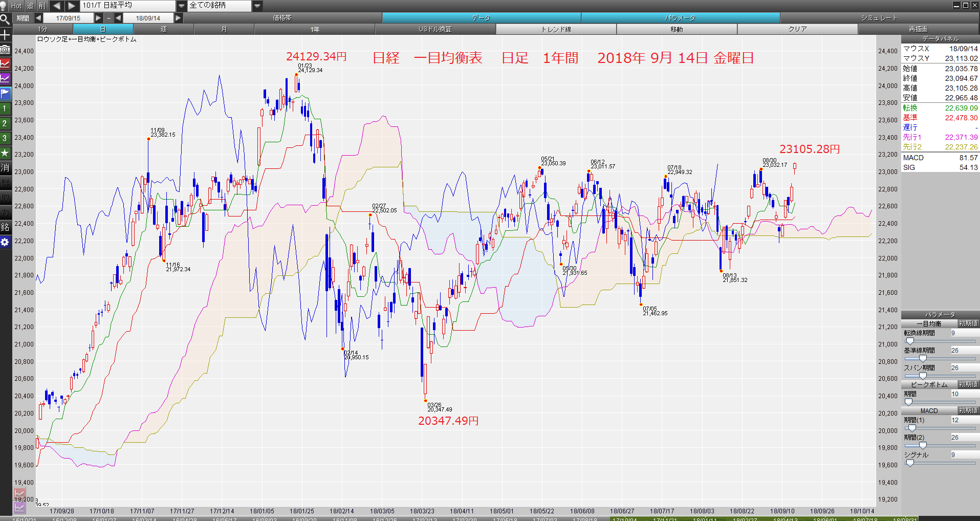
Task: Click the 移動 button
Action: pos(677,29)
